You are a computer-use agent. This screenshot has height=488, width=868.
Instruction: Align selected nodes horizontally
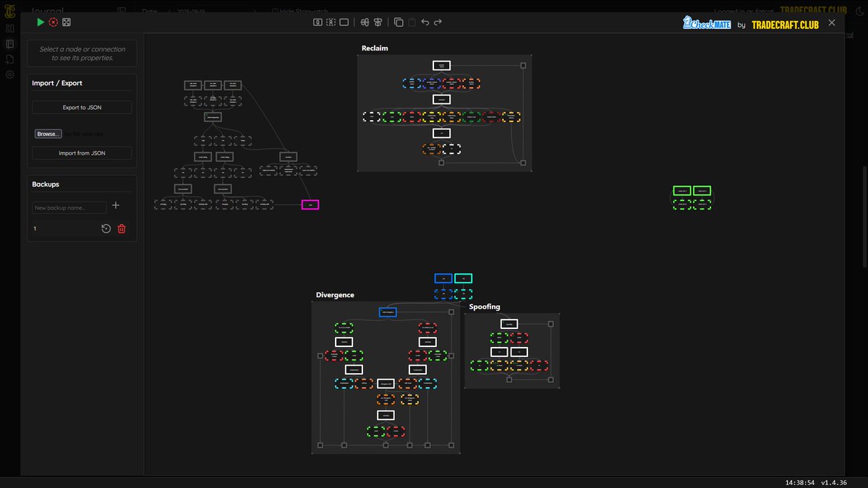coord(365,22)
